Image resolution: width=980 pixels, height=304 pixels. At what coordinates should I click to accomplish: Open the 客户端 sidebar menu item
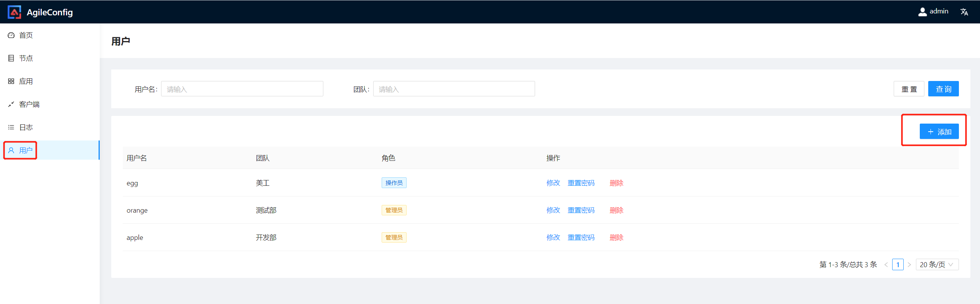[50, 104]
